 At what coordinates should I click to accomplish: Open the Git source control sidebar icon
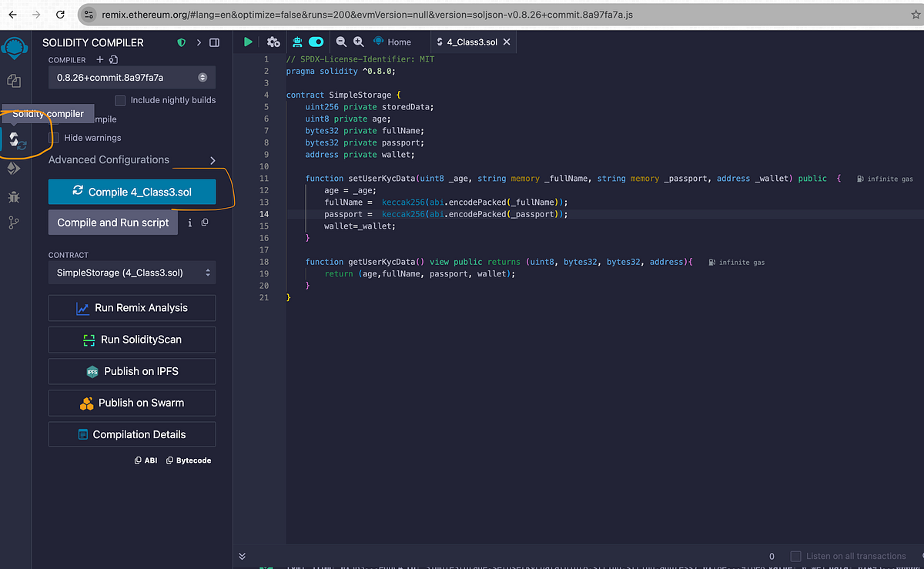coord(14,223)
